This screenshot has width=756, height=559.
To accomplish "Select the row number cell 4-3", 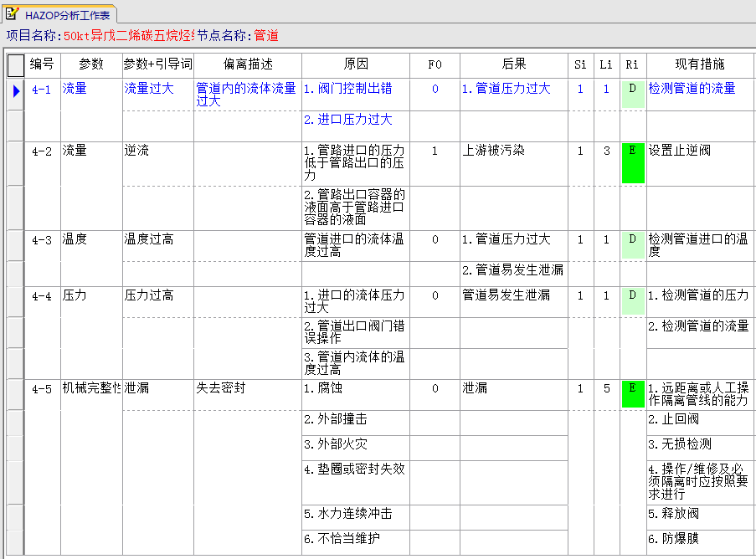I will coord(42,240).
